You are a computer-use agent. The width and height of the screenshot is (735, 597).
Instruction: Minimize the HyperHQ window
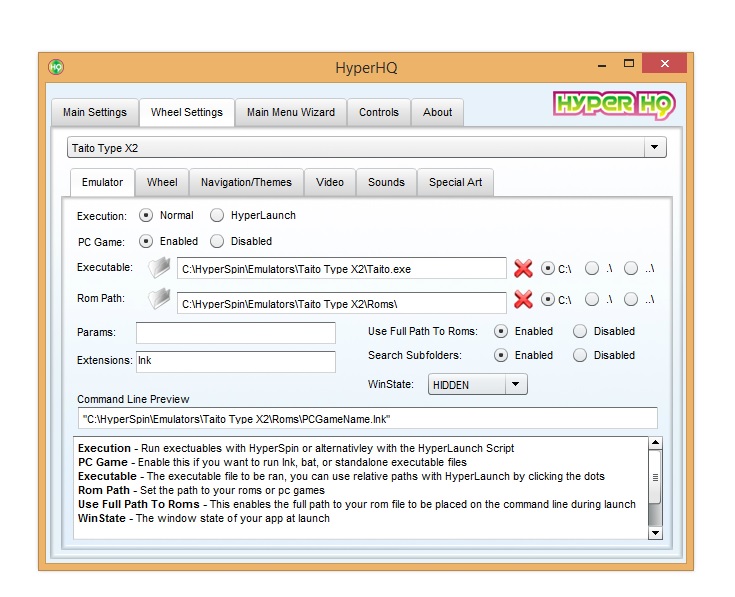602,64
